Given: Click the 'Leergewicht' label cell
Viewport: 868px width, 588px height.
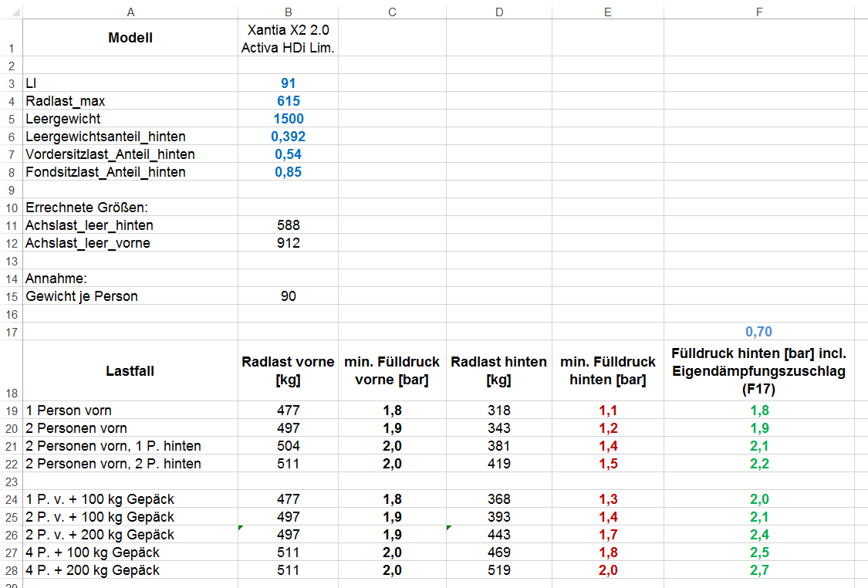Looking at the screenshot, I should point(130,119).
